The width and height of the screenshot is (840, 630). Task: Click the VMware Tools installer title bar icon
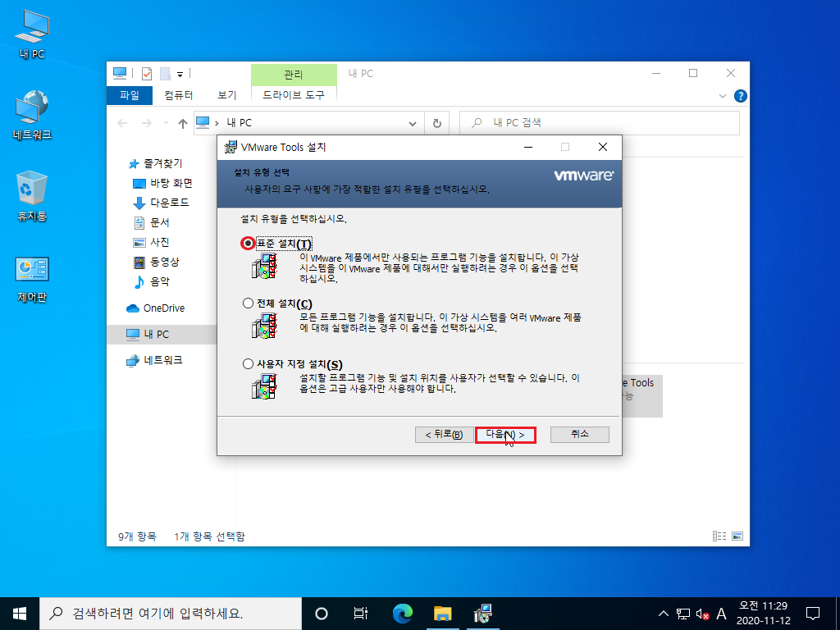[231, 147]
